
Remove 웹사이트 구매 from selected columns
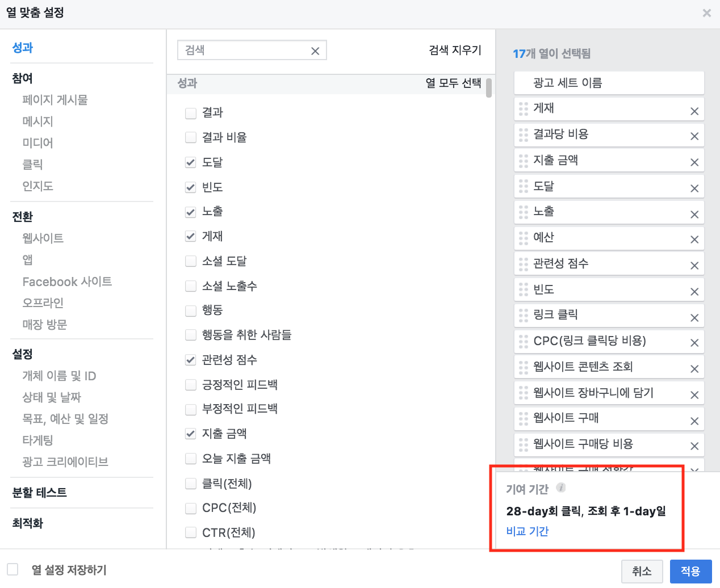pyautogui.click(x=694, y=418)
